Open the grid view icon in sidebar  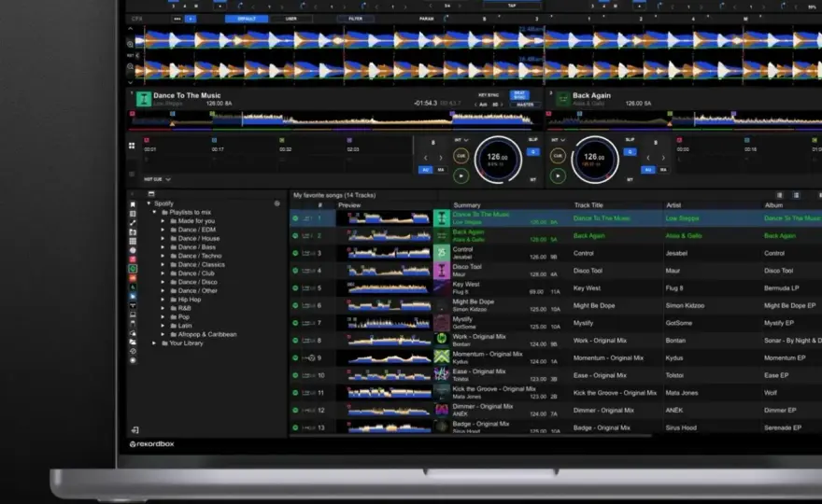tap(133, 241)
